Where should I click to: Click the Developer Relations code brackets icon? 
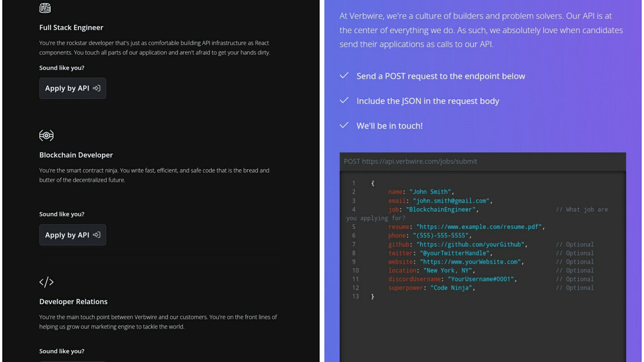tap(46, 282)
